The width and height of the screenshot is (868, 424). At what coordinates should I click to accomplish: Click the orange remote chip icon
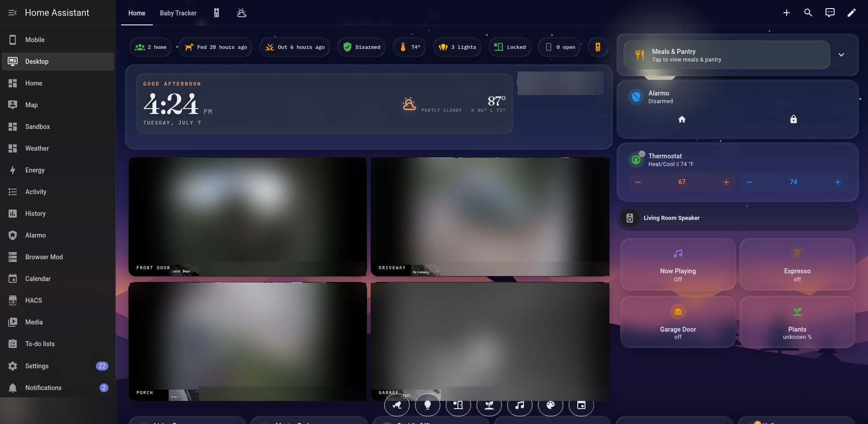click(598, 47)
